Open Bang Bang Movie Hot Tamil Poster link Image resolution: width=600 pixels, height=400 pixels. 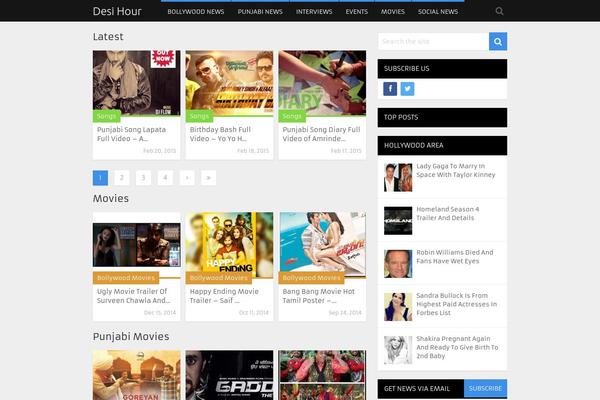tap(319, 296)
